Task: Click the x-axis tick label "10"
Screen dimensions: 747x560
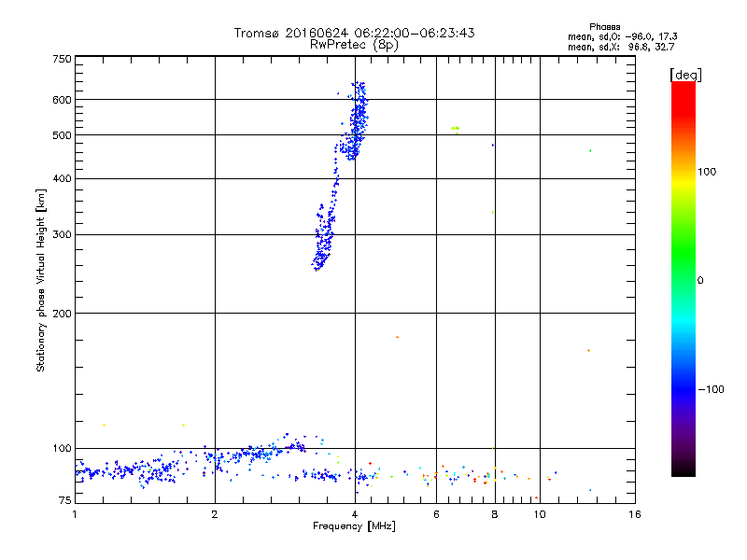Action: tap(540, 514)
